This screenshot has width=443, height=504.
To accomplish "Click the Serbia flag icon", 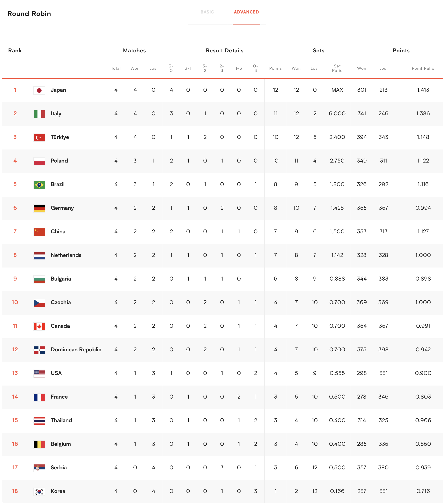I will pyautogui.click(x=39, y=468).
